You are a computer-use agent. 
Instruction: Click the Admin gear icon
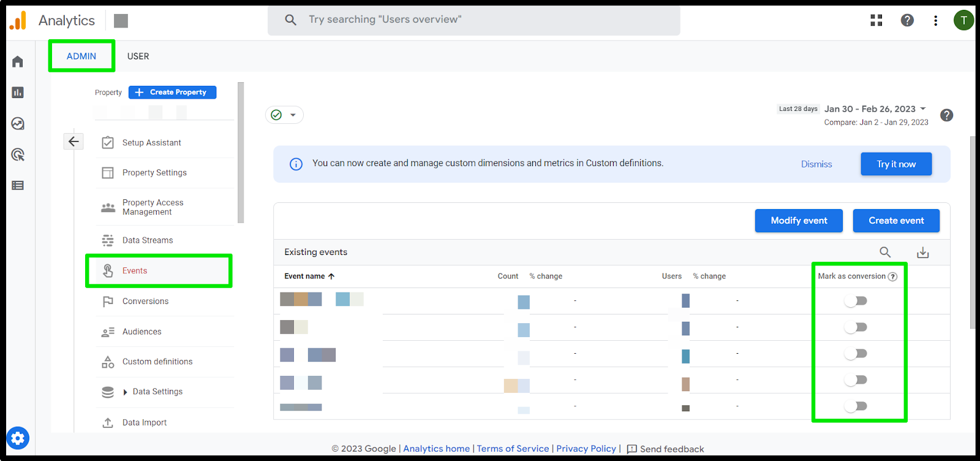pos(18,438)
